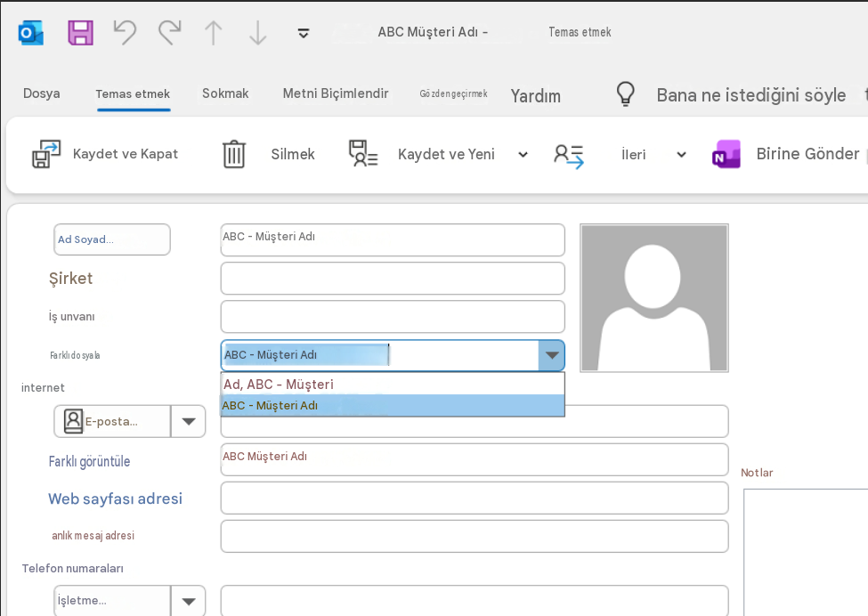Choose highlighted 'ABC - Müşteri Adı' list option

(x=393, y=406)
